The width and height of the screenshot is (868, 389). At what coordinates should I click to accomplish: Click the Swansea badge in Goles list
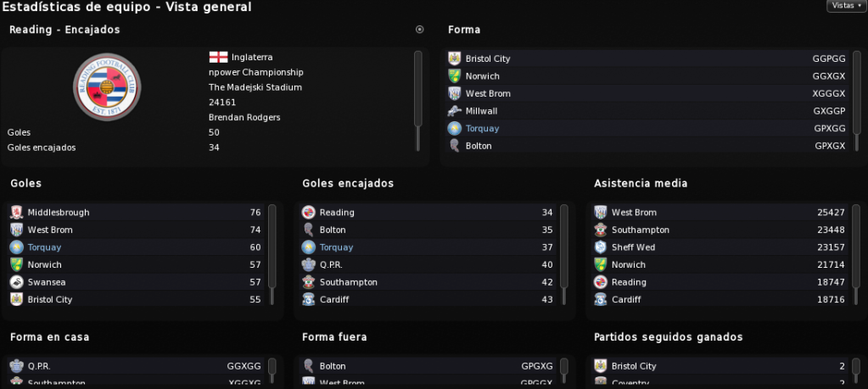[17, 282]
